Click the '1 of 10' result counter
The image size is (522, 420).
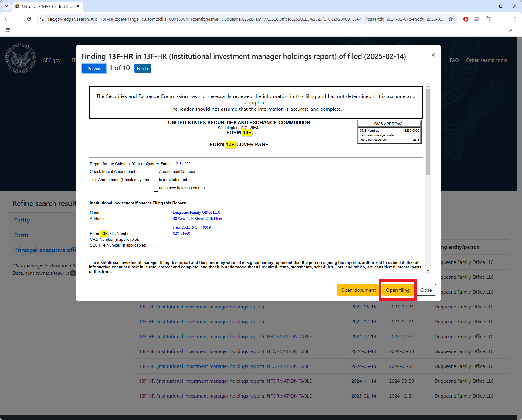point(120,68)
